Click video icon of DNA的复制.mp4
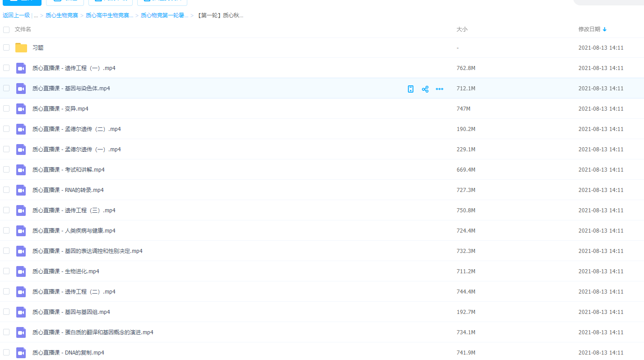The width and height of the screenshot is (644, 360). coord(21,353)
